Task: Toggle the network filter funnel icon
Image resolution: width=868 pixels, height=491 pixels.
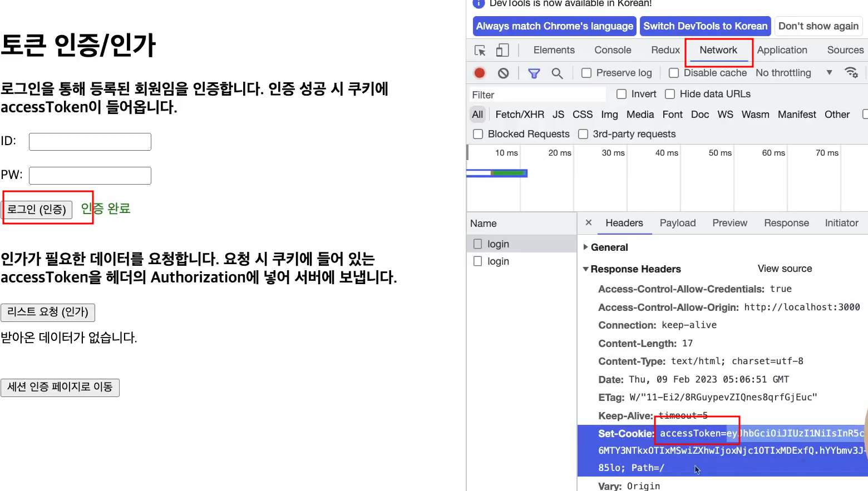Action: click(x=534, y=73)
